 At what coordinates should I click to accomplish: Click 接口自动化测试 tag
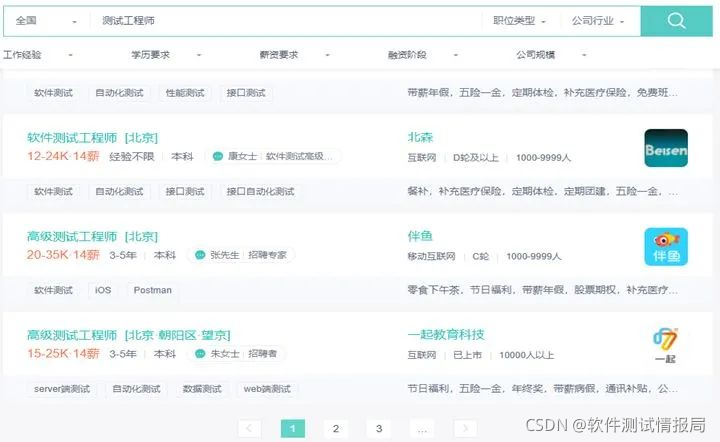[x=260, y=191]
